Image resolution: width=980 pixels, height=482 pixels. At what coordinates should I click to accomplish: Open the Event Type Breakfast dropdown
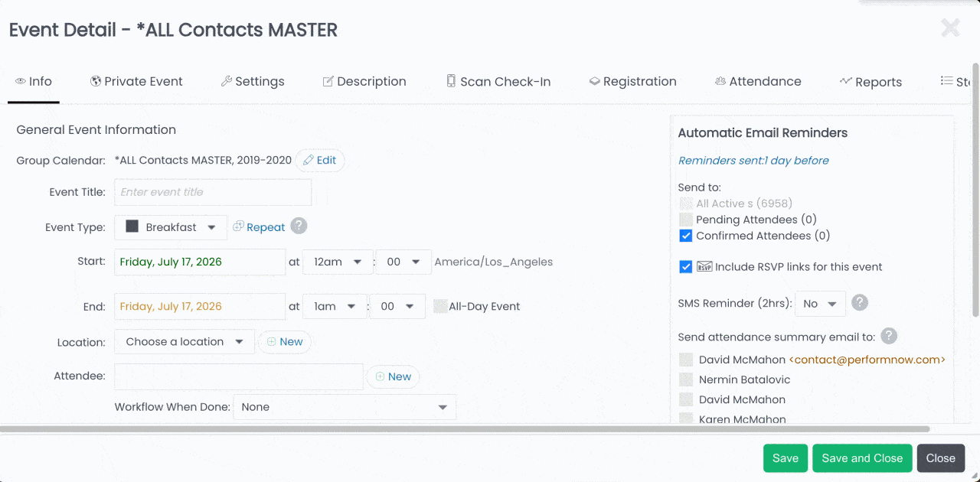click(x=171, y=227)
